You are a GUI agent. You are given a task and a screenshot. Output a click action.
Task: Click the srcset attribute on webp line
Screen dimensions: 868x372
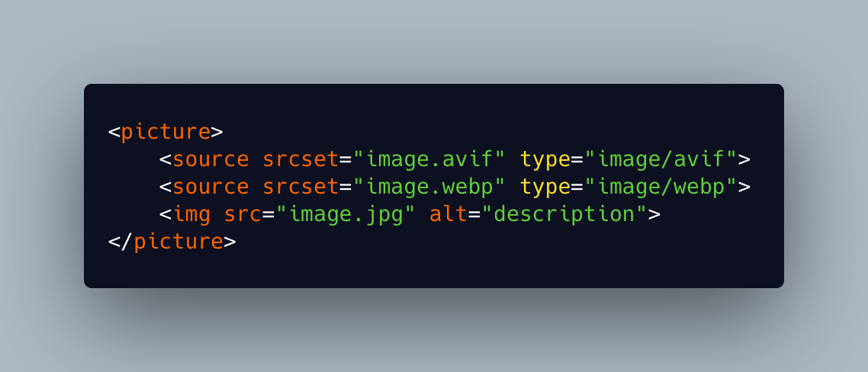300,187
